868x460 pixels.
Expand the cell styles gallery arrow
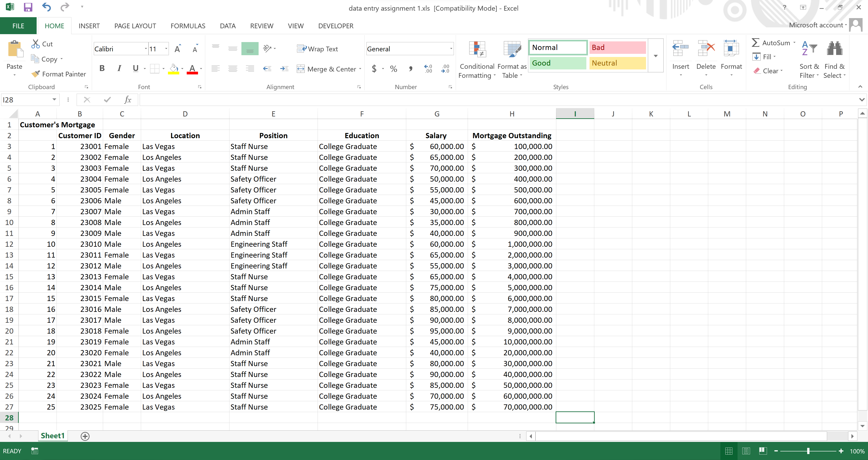(655, 56)
